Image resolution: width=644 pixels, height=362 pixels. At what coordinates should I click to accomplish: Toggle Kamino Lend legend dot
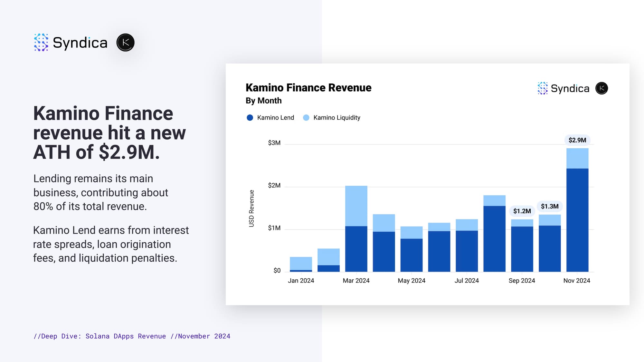(x=250, y=118)
